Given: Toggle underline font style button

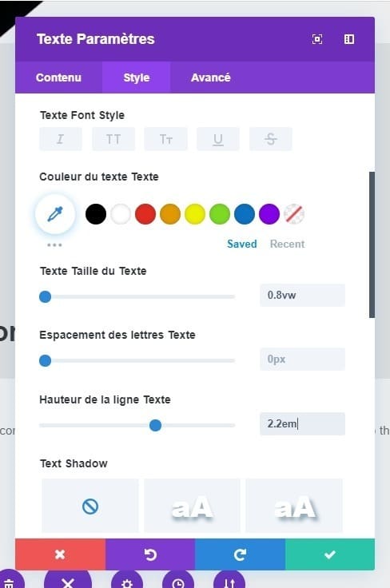Looking at the screenshot, I should pos(218,139).
